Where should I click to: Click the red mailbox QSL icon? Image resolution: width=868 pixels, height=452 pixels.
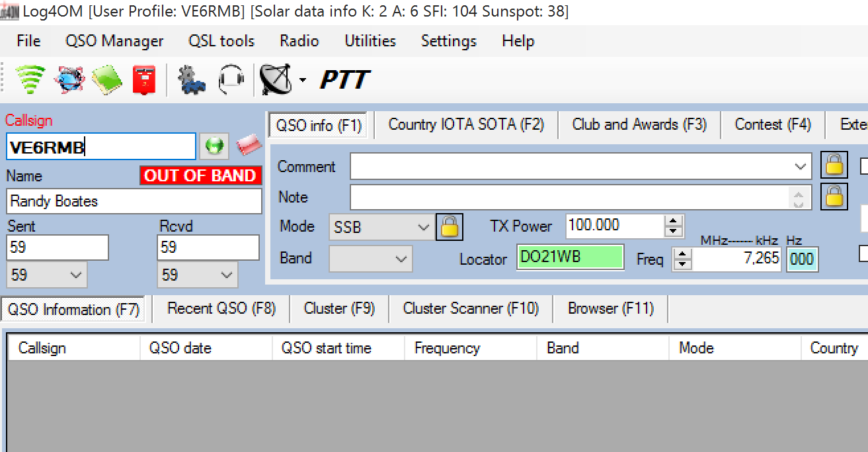click(143, 79)
